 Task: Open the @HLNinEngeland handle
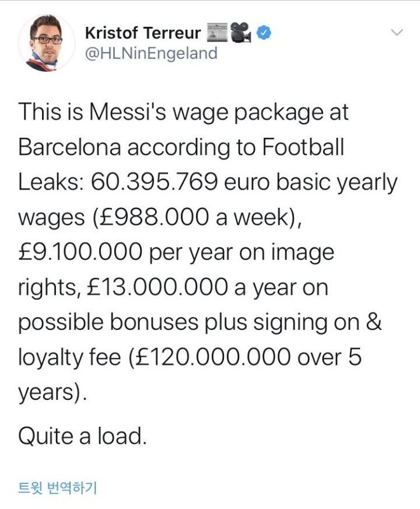151,53
